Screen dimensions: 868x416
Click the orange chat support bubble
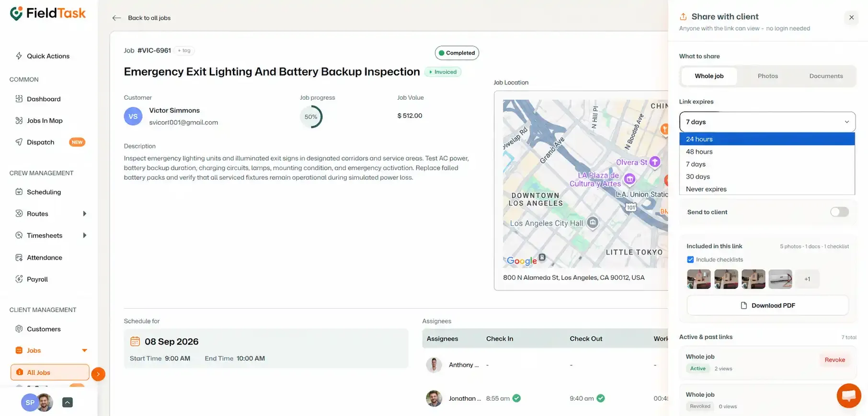click(849, 395)
